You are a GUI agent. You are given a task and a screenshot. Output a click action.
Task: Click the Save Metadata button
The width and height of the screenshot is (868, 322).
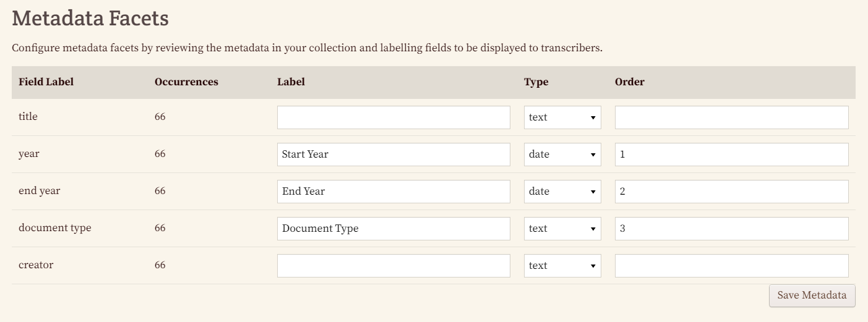[x=812, y=295]
